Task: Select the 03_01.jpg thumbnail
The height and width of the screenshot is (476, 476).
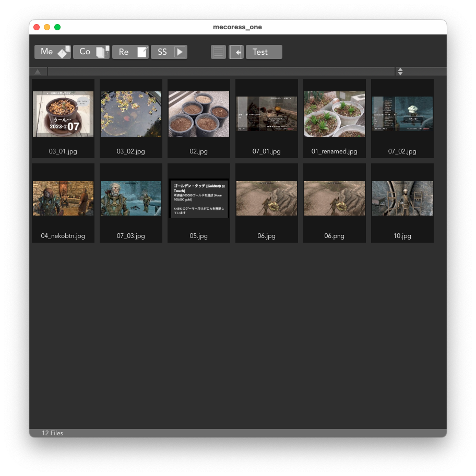Action: coord(63,114)
